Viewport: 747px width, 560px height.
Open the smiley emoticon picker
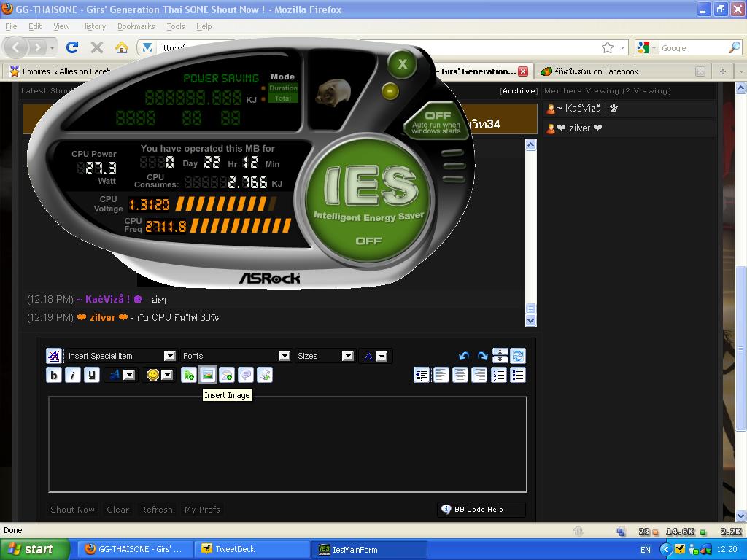153,376
